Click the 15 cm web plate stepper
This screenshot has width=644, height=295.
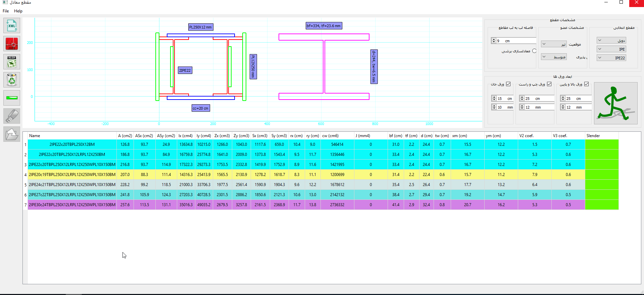tap(494, 98)
